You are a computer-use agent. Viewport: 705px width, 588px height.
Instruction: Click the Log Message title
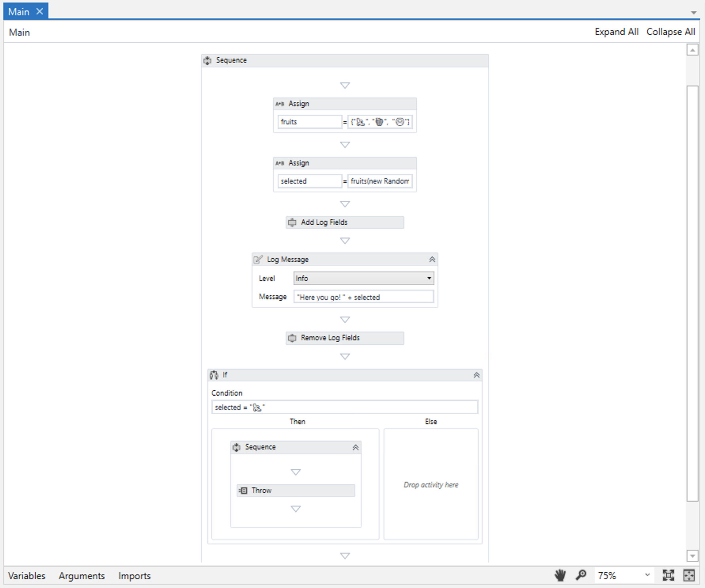click(288, 260)
